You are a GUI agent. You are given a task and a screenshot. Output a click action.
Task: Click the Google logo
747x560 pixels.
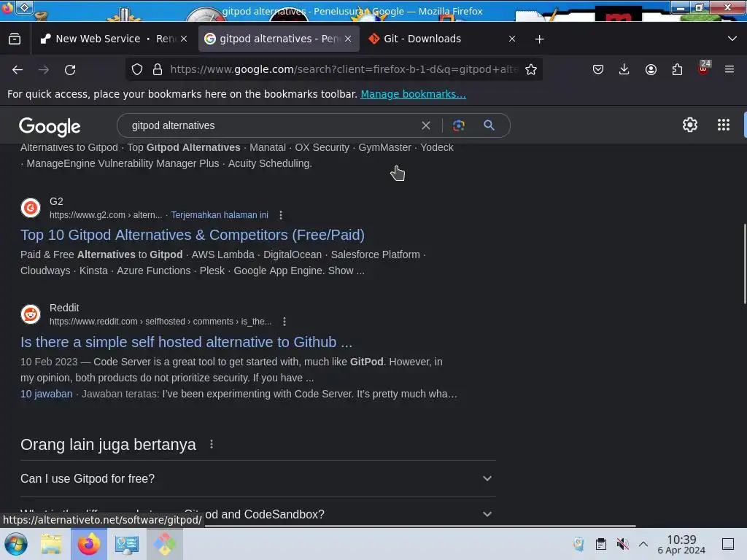50,126
